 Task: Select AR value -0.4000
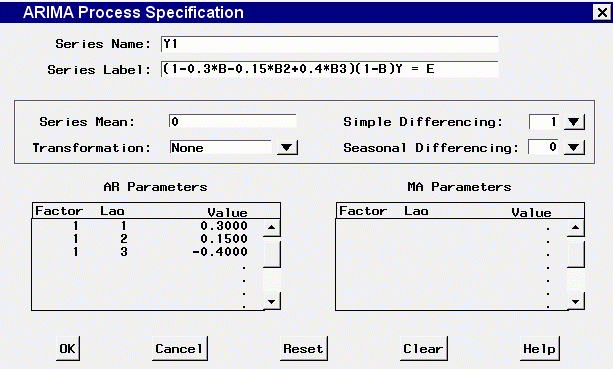[220, 251]
